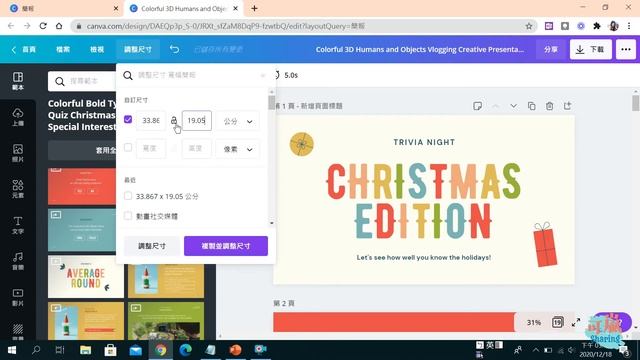The height and width of the screenshot is (360, 640).
Task: Click the Resize button
Action: click(151, 246)
